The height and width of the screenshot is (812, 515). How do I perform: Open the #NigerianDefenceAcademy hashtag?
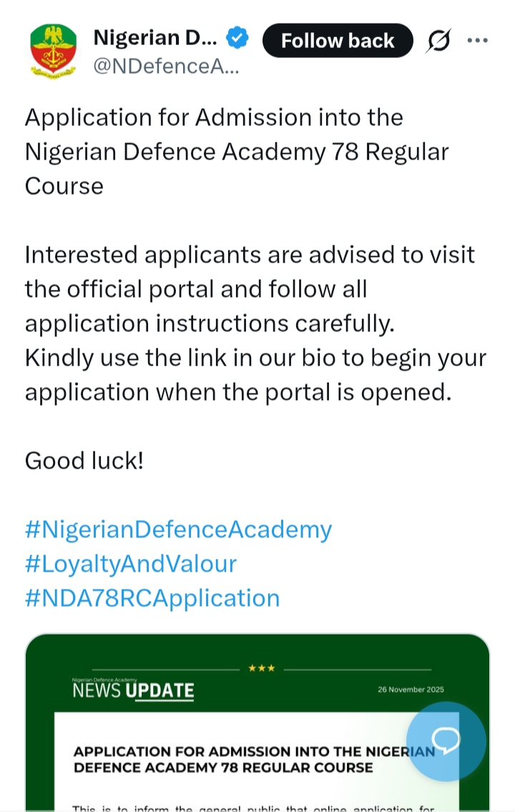click(x=178, y=529)
